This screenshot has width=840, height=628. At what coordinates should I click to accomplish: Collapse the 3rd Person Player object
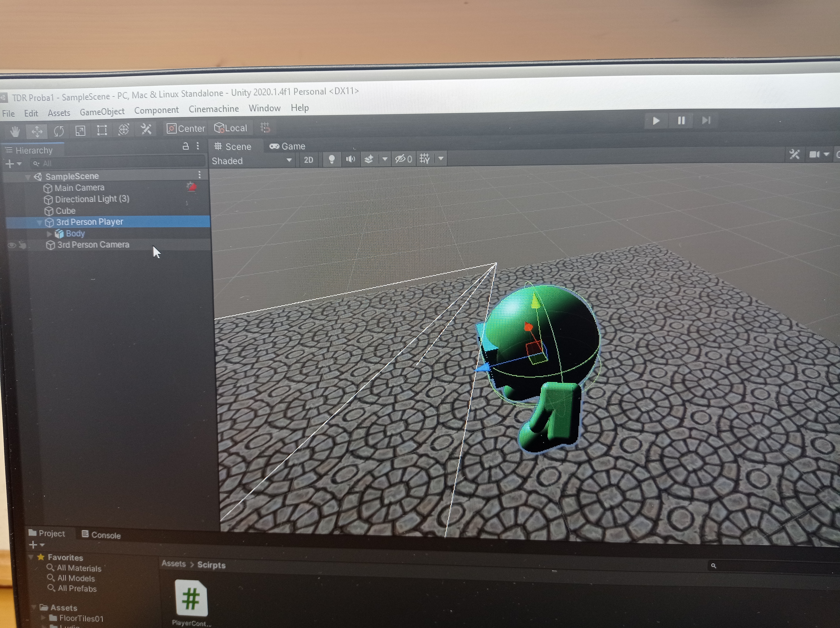pos(39,223)
